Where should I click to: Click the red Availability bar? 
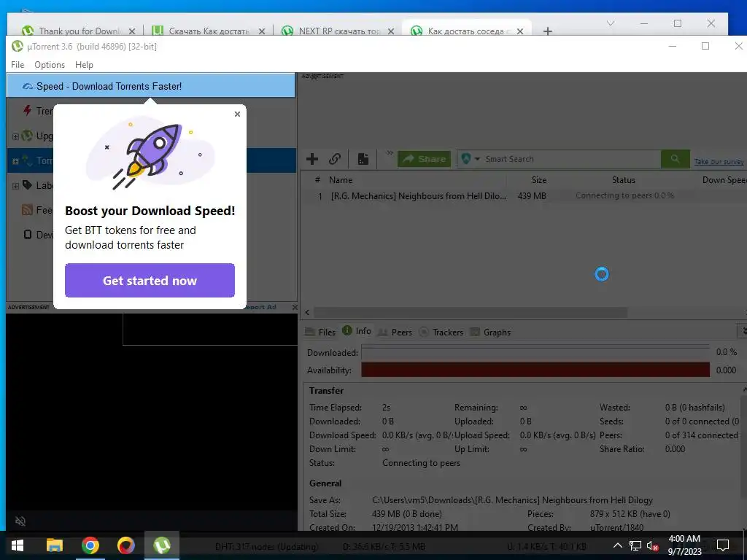pos(535,370)
